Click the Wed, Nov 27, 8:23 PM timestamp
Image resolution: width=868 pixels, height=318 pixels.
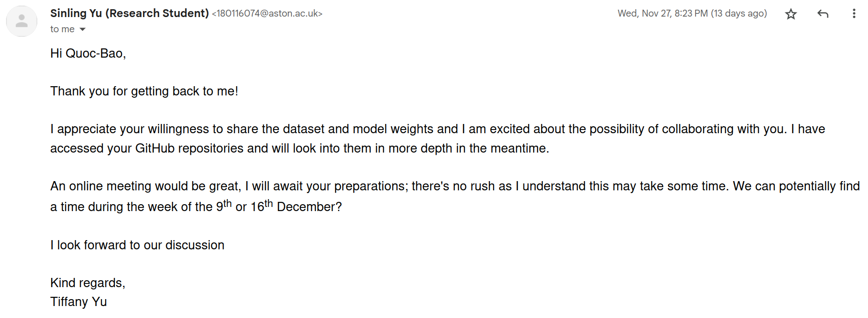663,13
